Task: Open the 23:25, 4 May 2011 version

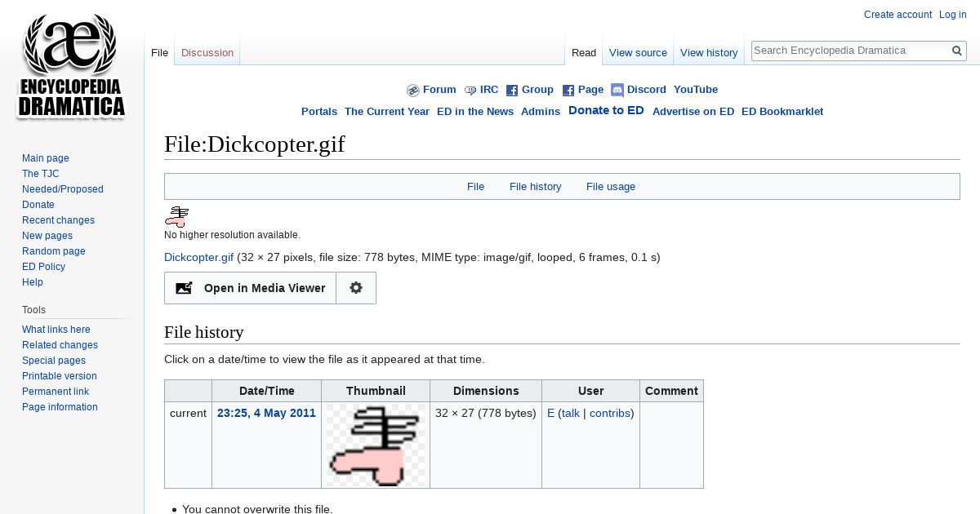Action: [266, 414]
